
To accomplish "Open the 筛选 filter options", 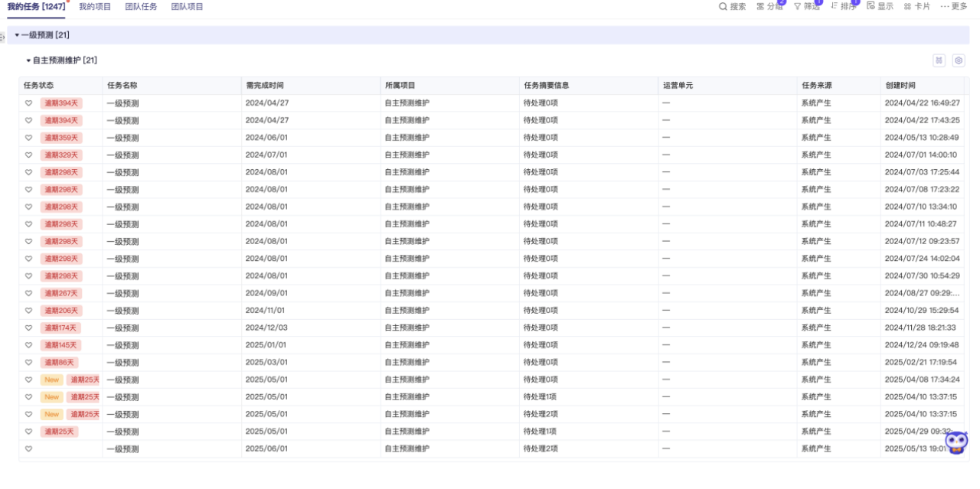I will tap(806, 7).
